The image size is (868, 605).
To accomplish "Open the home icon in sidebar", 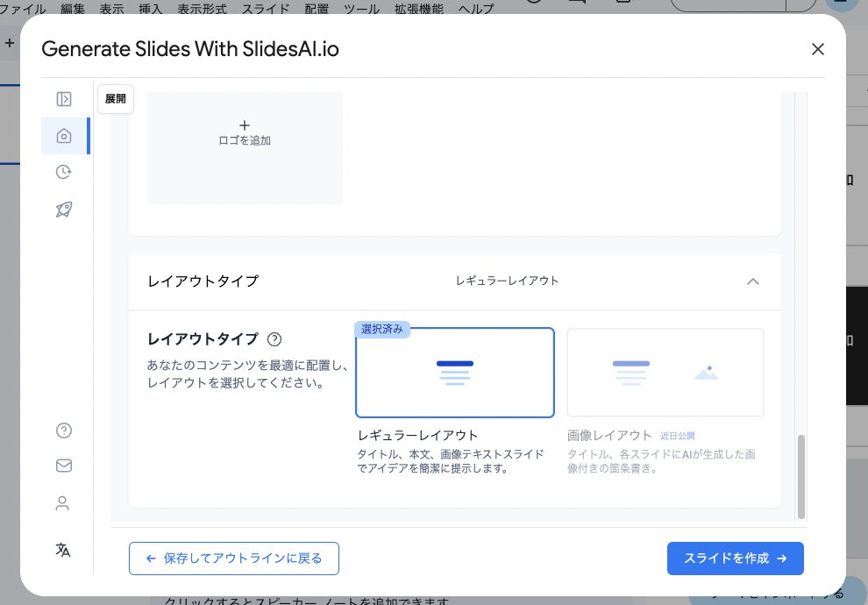I will coord(63,136).
